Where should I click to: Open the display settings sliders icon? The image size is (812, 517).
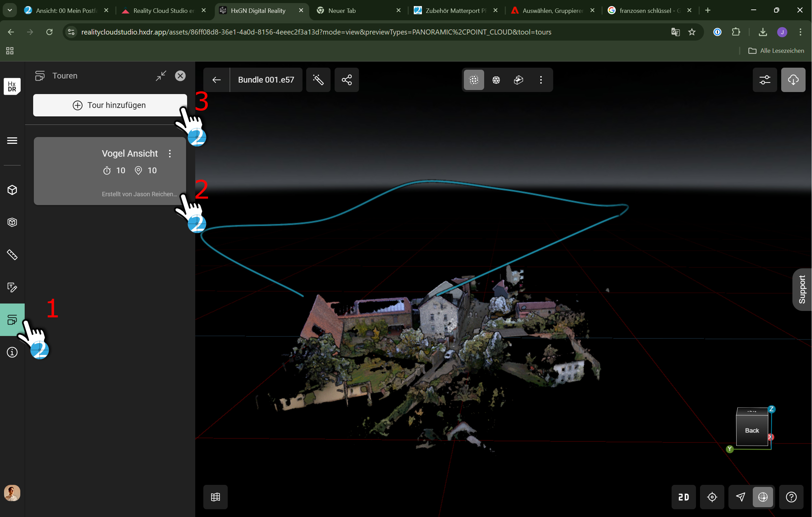(x=765, y=80)
